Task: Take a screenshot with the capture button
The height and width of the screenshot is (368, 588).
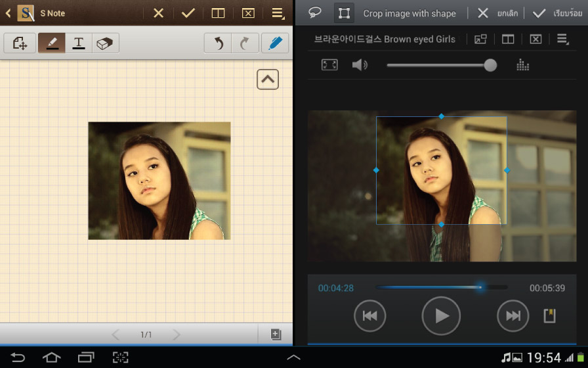Action: [120, 357]
